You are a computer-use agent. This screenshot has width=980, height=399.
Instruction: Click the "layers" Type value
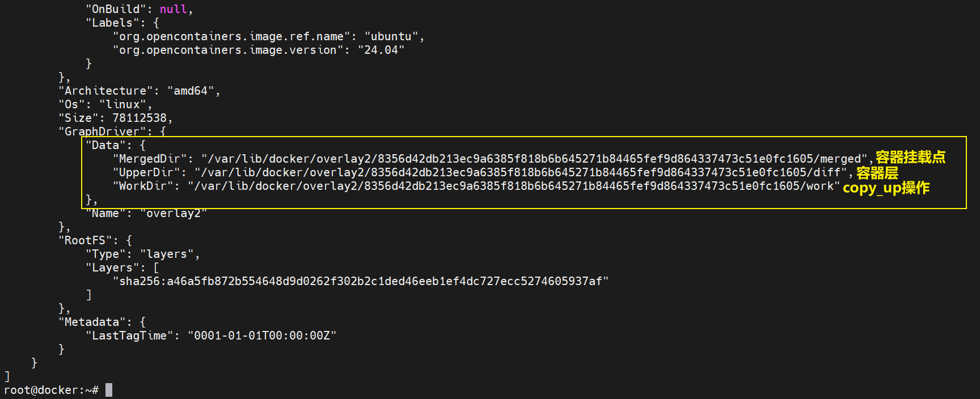point(167,254)
